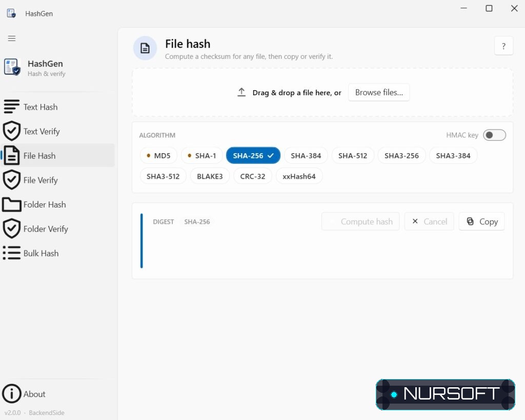Select the BLAKE3 algorithm

coord(210,176)
